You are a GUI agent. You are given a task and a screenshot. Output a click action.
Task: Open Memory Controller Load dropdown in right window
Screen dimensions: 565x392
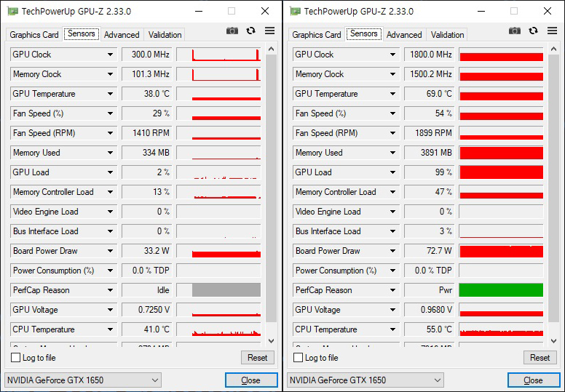click(392, 192)
